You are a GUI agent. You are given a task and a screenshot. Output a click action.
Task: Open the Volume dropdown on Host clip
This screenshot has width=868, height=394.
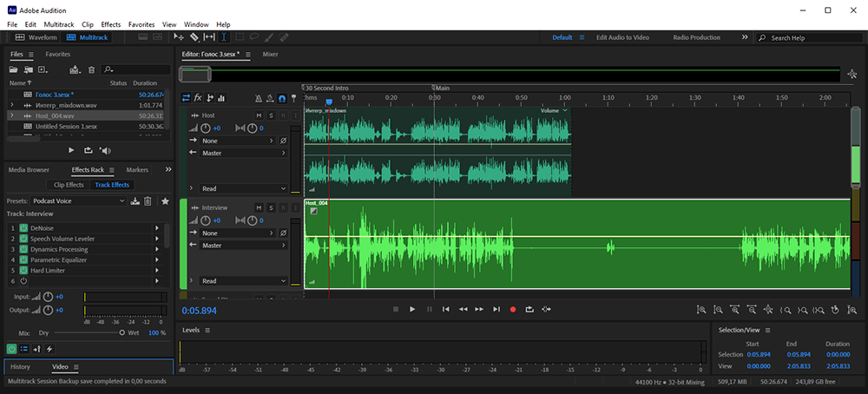pos(554,111)
